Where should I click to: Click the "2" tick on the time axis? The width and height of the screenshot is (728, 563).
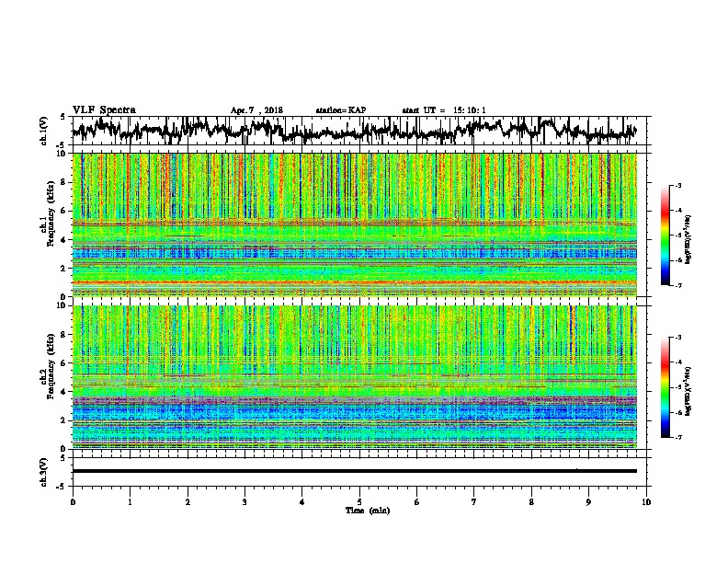pos(188,502)
